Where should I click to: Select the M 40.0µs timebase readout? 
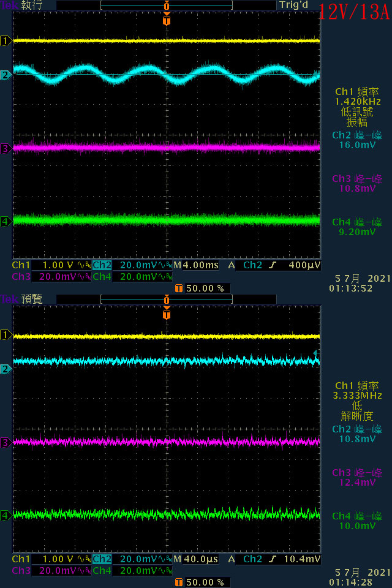point(196,559)
